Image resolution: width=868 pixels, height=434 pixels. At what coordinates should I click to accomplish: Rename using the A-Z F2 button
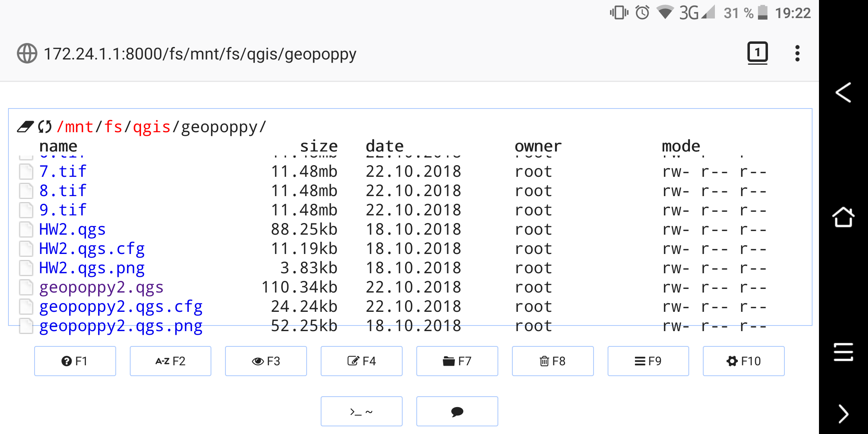(170, 361)
